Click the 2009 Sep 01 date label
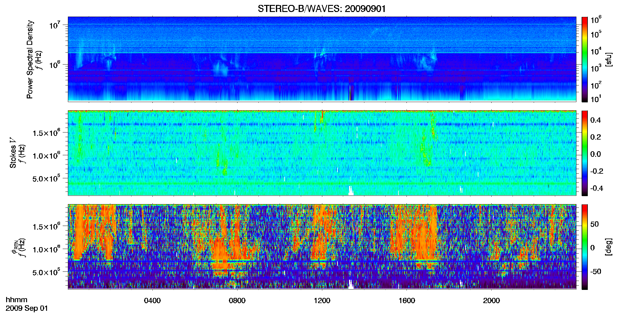 27,308
